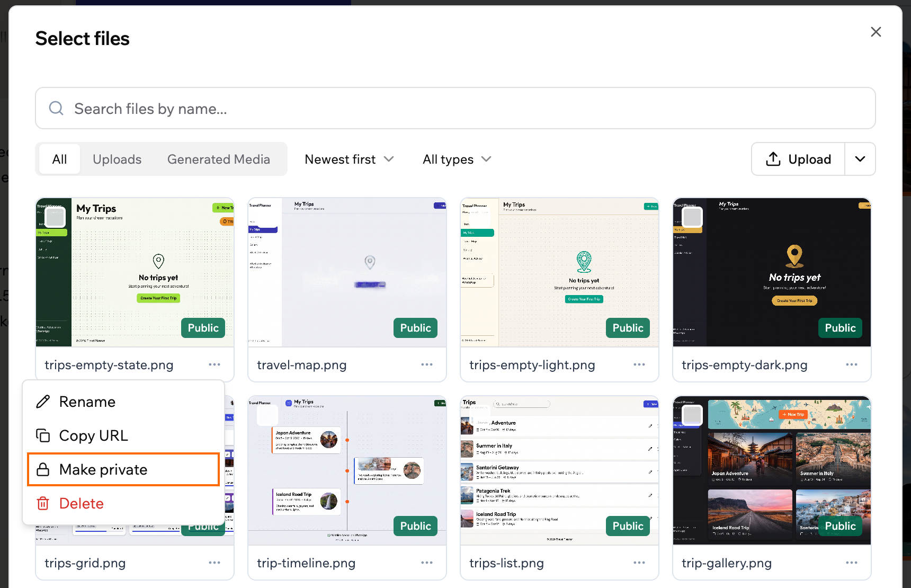Image resolution: width=911 pixels, height=588 pixels.
Task: Click the trip-timeline.png file name
Action: [x=306, y=563]
